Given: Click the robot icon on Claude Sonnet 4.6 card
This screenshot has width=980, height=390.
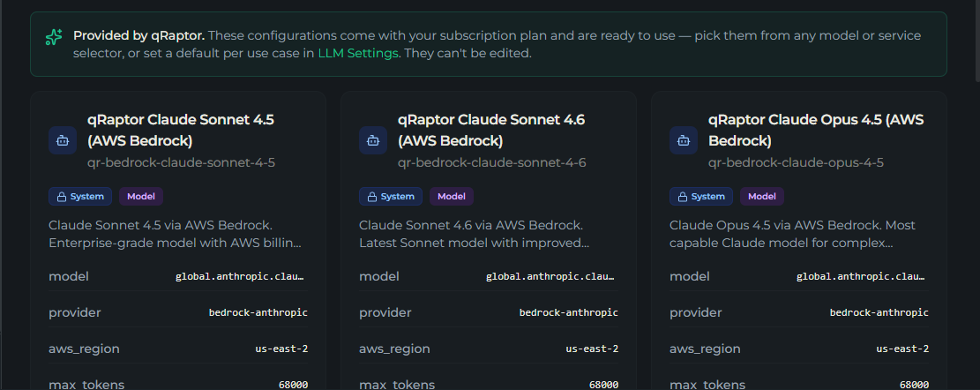Looking at the screenshot, I should point(373,140).
